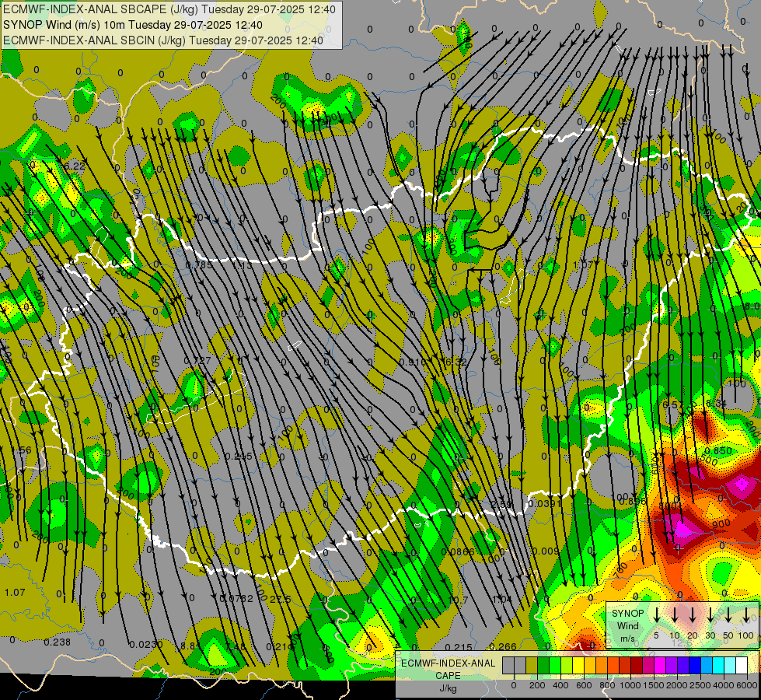Viewport: 761px width, 700px height.
Task: Click the 0.0782 wind value on map
Action: click(x=236, y=598)
